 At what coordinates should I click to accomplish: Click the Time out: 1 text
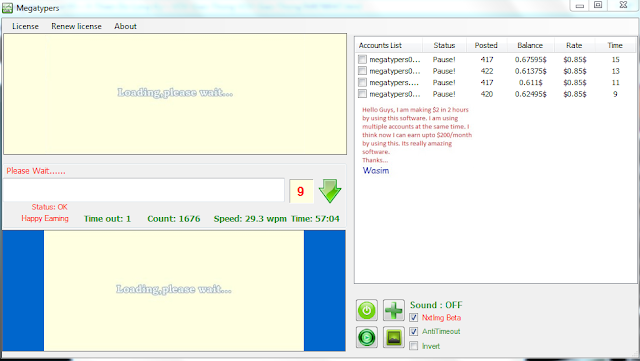coord(107,219)
